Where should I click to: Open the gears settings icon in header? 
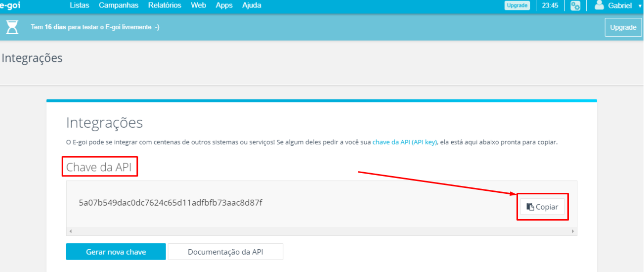[x=575, y=6]
